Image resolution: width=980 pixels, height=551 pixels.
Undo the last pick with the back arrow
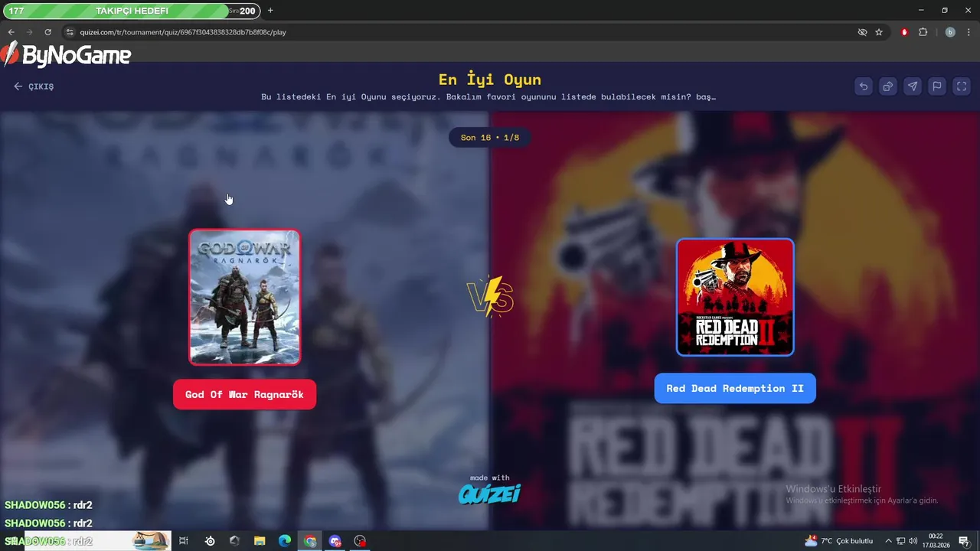click(x=864, y=86)
